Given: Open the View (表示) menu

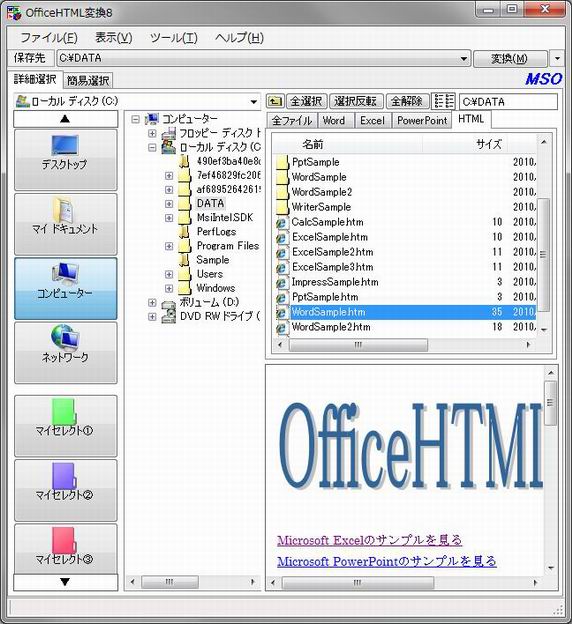Looking at the screenshot, I should [x=114, y=38].
